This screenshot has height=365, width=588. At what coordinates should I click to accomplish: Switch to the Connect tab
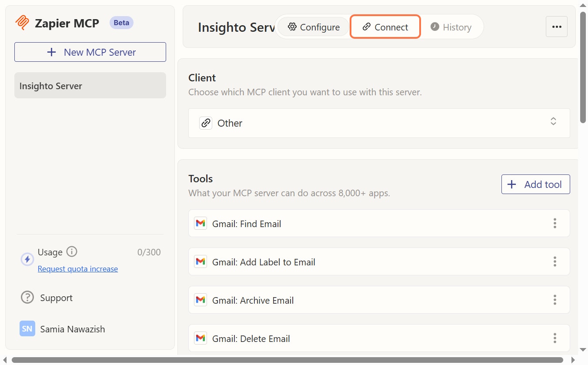(x=385, y=27)
